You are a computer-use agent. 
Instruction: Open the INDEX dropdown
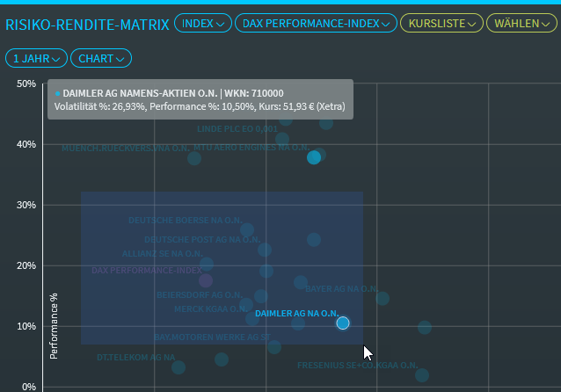(202, 24)
